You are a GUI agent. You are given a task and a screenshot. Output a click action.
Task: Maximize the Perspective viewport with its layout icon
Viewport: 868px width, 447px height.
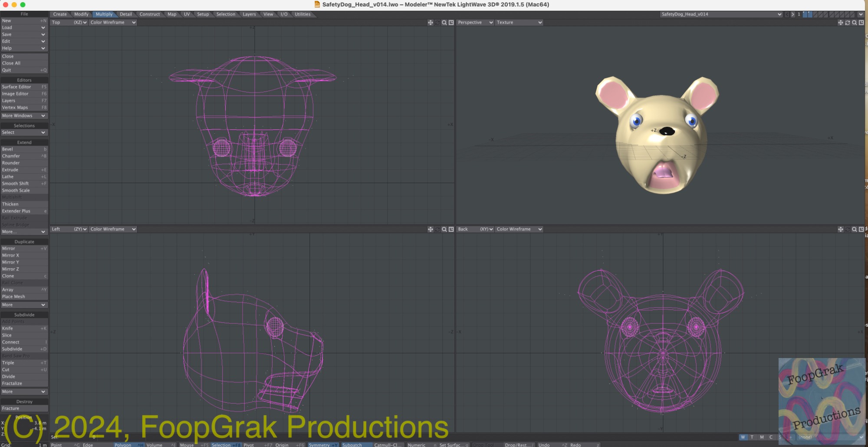[x=861, y=23]
